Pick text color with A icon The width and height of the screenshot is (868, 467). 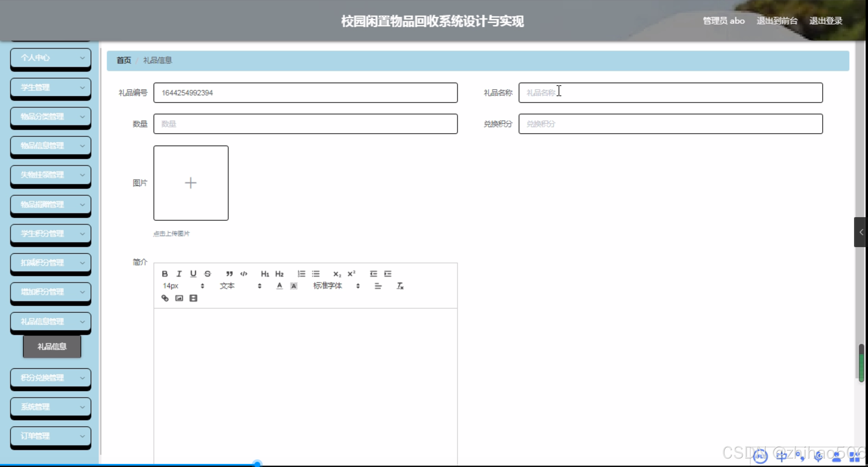click(x=279, y=286)
